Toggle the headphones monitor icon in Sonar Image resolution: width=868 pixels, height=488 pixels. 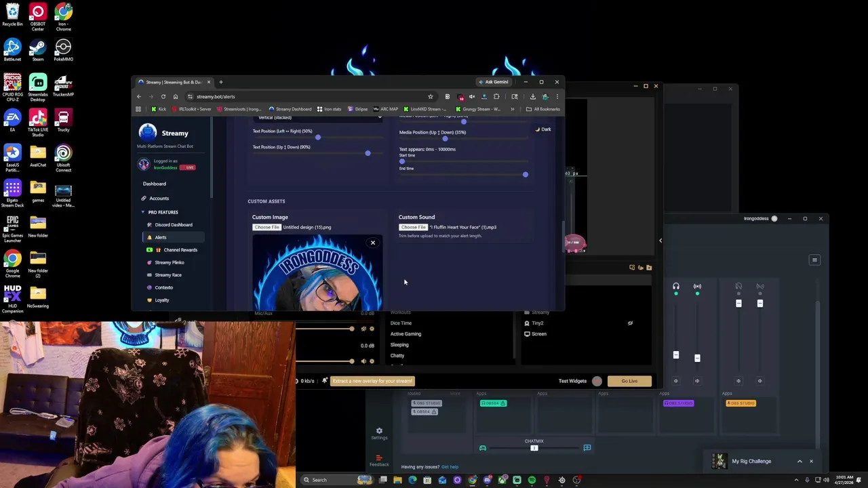click(x=675, y=287)
